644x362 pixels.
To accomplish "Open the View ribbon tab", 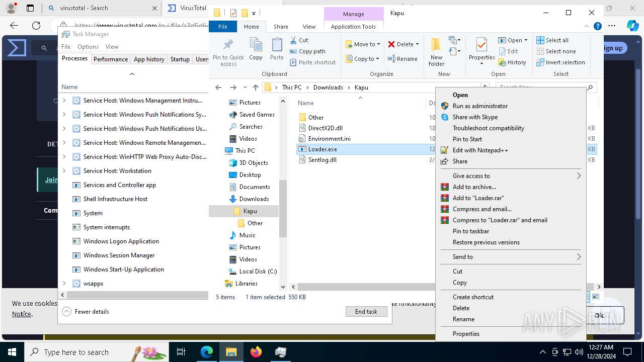I will pos(309,27).
